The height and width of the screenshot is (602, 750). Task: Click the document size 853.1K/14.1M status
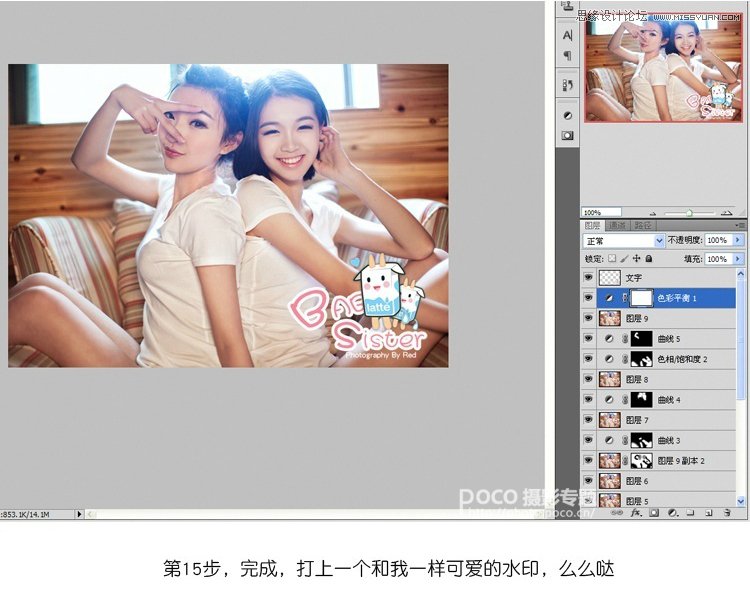(25, 514)
